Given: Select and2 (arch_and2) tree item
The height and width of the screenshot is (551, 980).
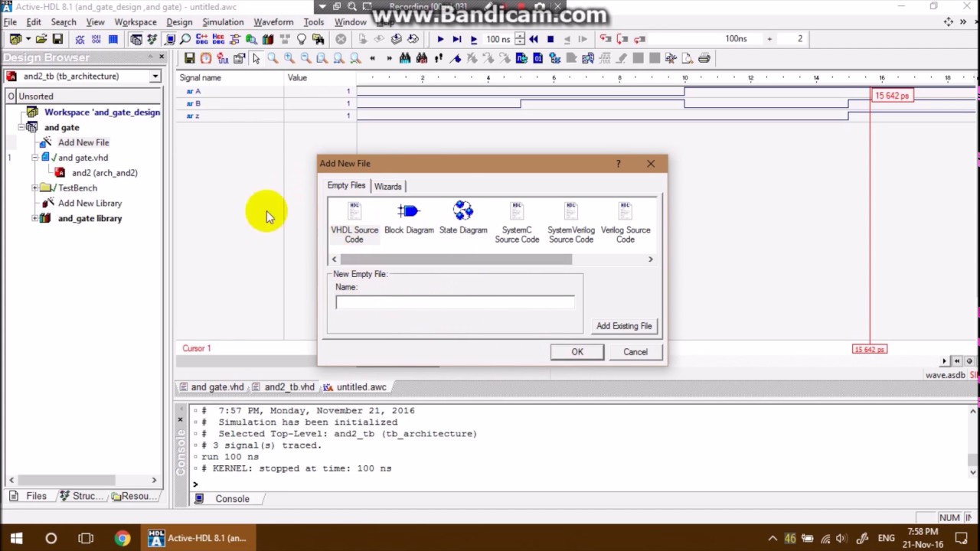Looking at the screenshot, I should point(105,173).
